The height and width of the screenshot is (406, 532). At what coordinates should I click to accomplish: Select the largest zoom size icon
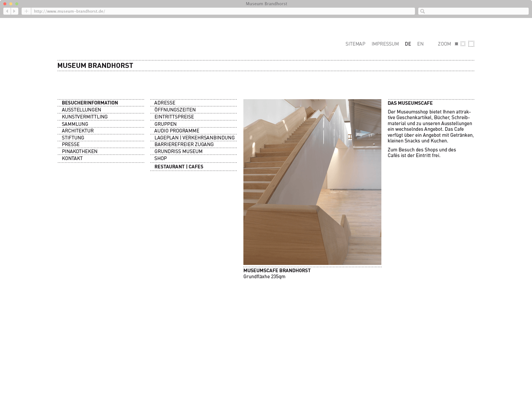pos(471,44)
